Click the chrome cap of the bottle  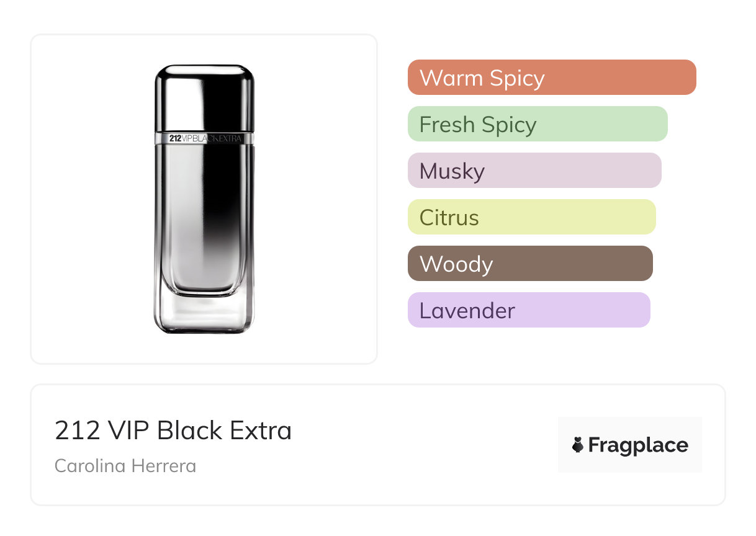[204, 97]
